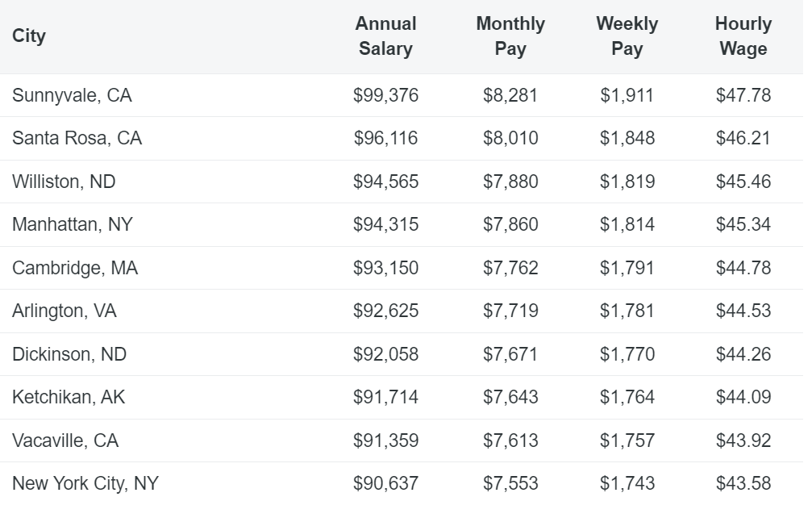Click the Dickinson, ND city cell

pyautogui.click(x=69, y=354)
